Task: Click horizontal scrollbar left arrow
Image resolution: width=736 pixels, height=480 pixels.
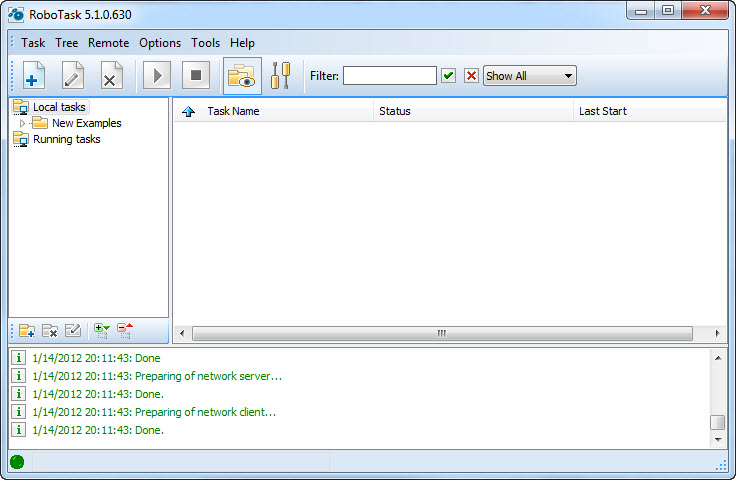Action: pos(182,333)
